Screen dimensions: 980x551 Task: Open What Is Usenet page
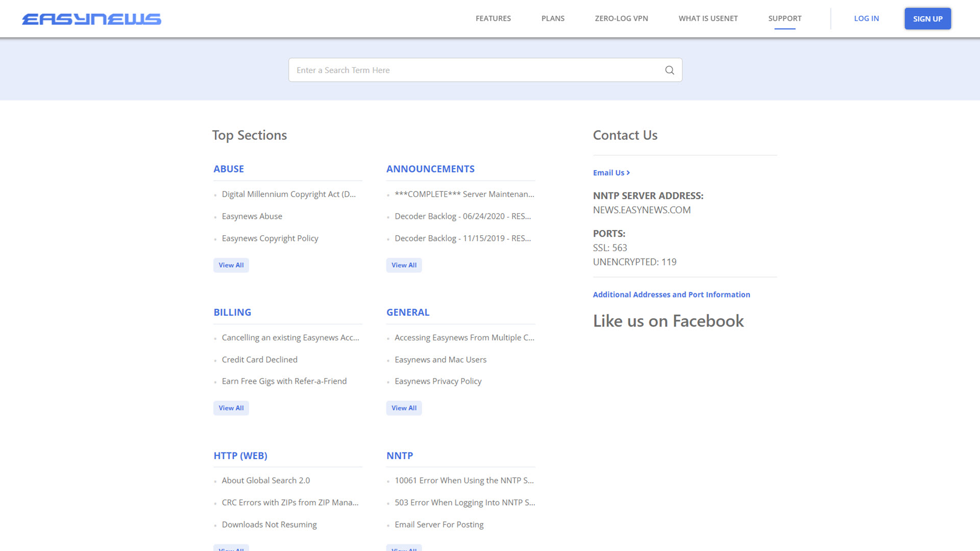click(708, 18)
